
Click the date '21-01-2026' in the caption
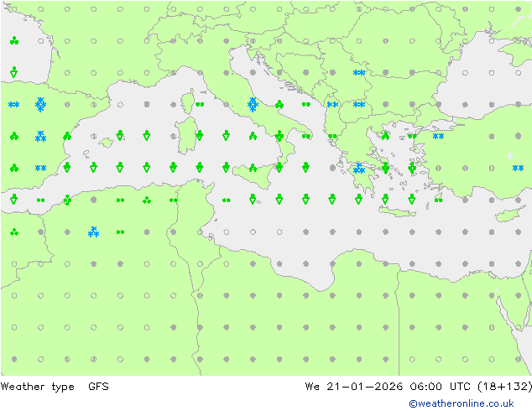pyautogui.click(x=364, y=386)
